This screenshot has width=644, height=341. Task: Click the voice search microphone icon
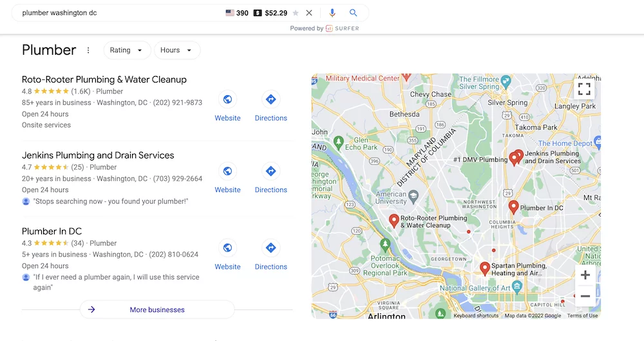tap(332, 13)
